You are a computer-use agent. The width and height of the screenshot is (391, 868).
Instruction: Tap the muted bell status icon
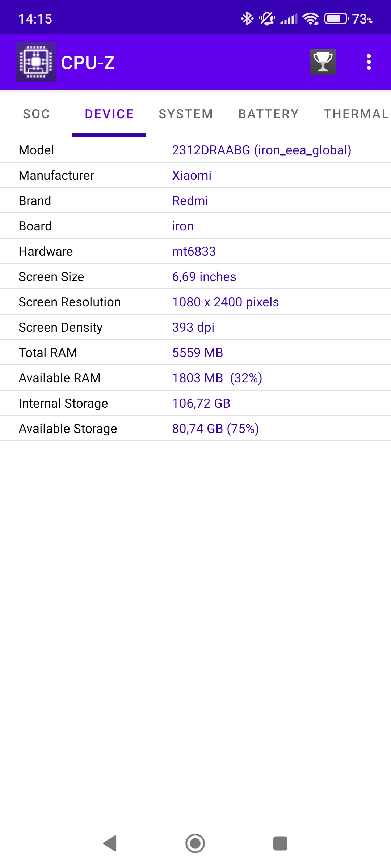(267, 18)
